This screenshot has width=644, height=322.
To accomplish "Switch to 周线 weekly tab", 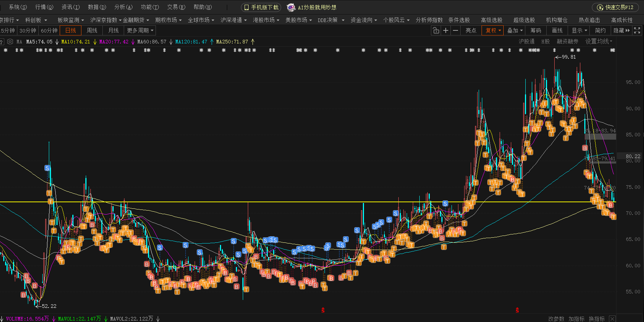I will point(92,31).
